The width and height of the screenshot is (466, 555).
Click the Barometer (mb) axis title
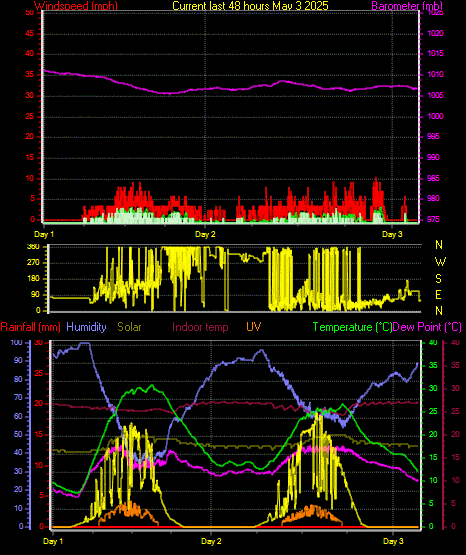point(407,5)
